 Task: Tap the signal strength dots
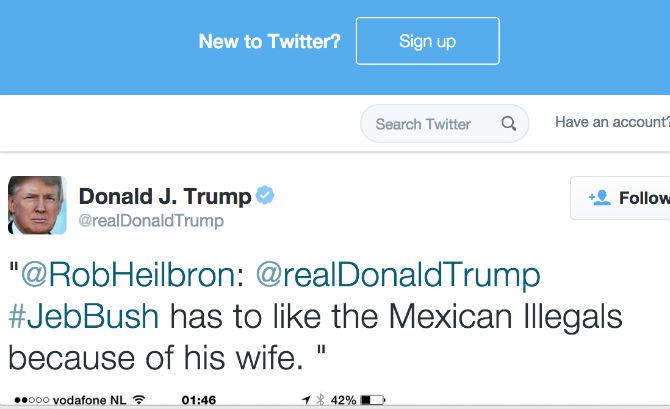click(22, 401)
